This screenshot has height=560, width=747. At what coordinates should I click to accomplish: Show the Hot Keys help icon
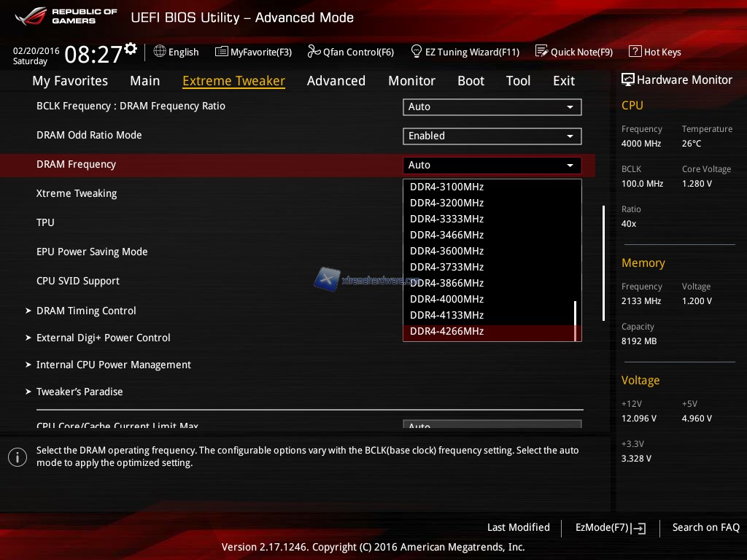[x=635, y=52]
